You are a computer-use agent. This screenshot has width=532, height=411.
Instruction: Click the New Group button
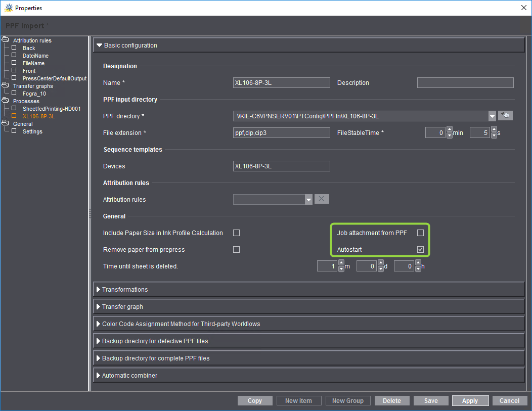[348, 400]
